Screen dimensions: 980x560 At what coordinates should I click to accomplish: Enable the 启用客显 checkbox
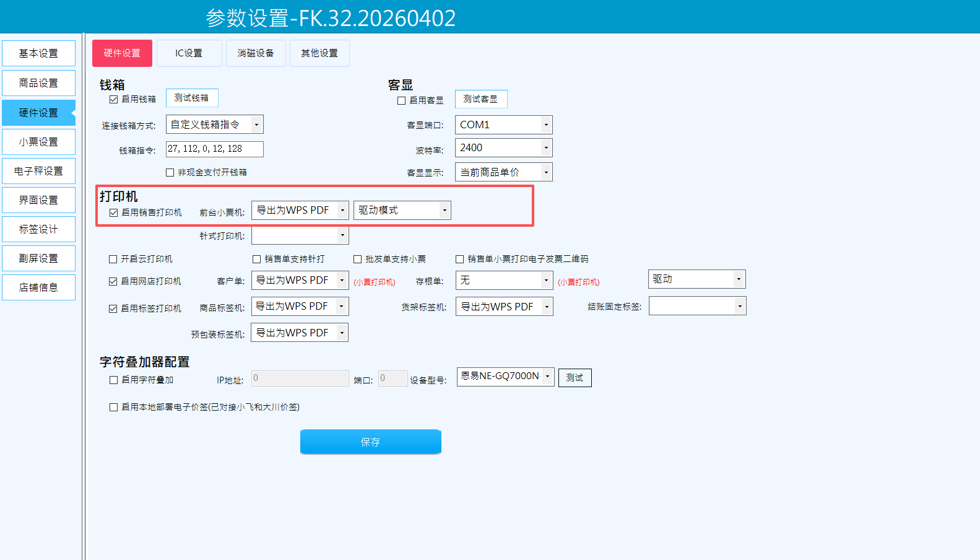[x=401, y=100]
